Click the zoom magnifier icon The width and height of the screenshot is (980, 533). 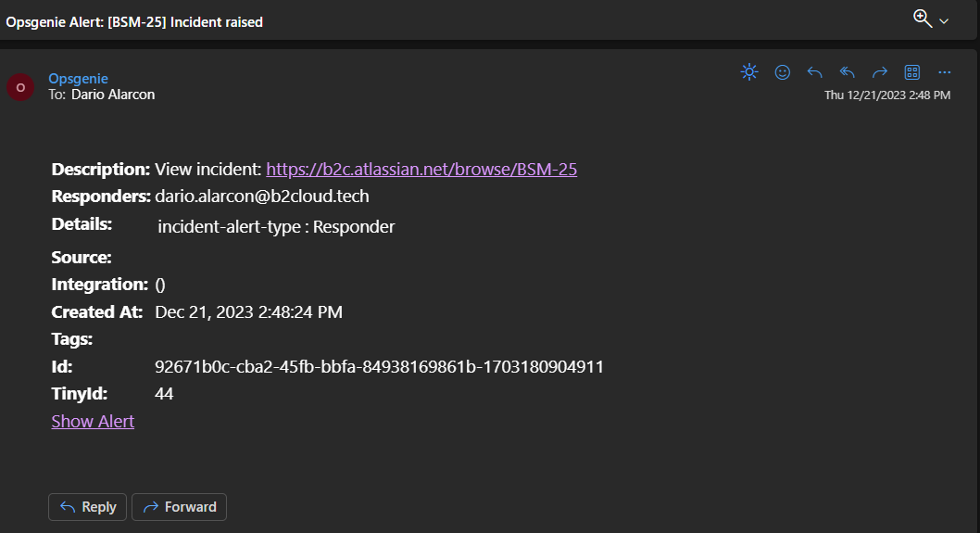tap(923, 19)
